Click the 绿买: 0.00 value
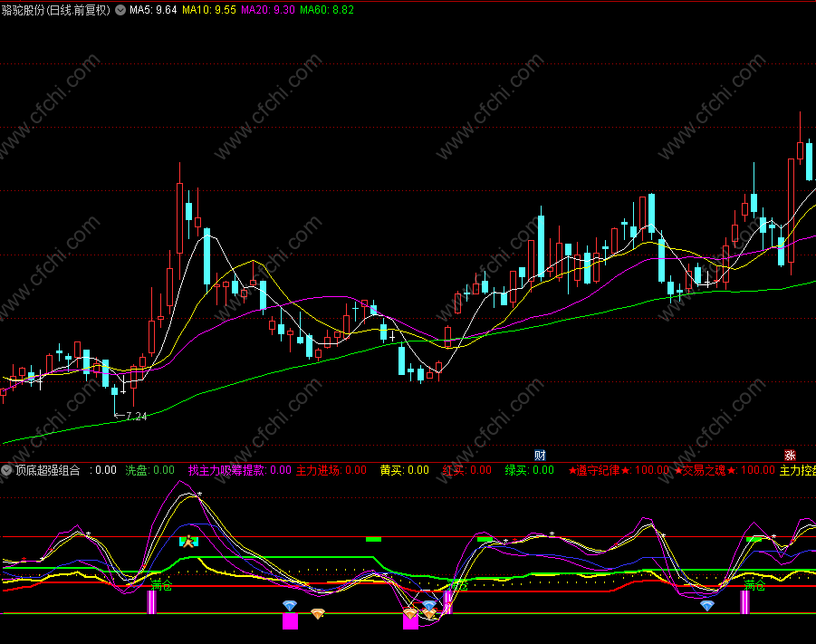Screen dimensions: 816x644 (x=529, y=470)
